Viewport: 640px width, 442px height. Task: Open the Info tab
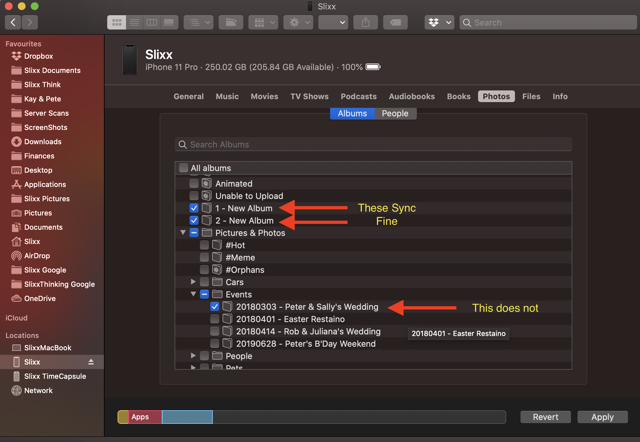click(x=560, y=96)
